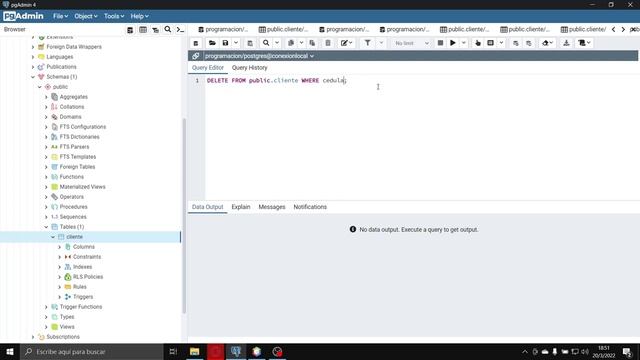640x360 pixels.
Task: Select the Foreign Data Wrappers tree item
Action: 74,47
